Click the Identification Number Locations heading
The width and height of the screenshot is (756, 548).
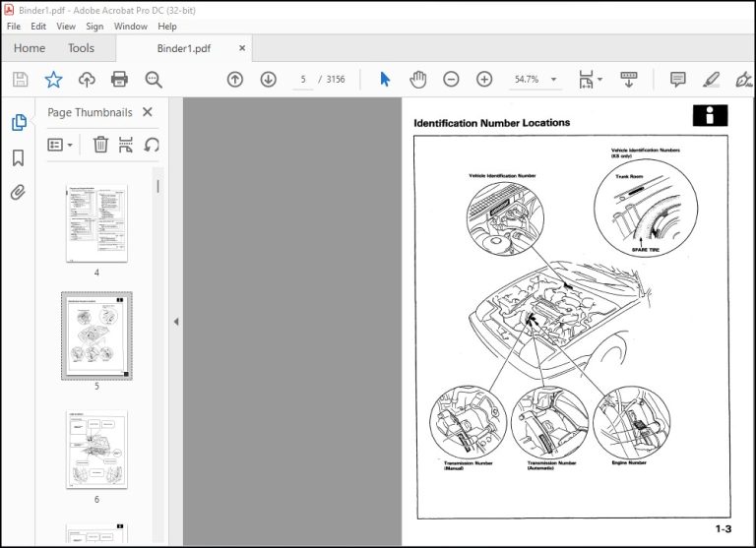[492, 123]
